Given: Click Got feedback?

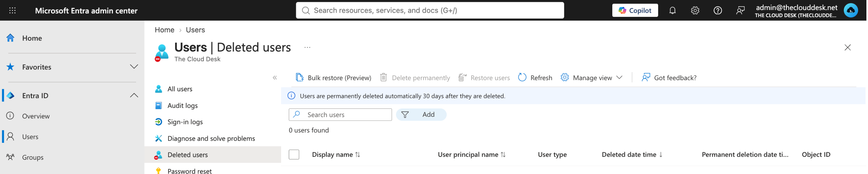Looking at the screenshot, I should point(669,78).
